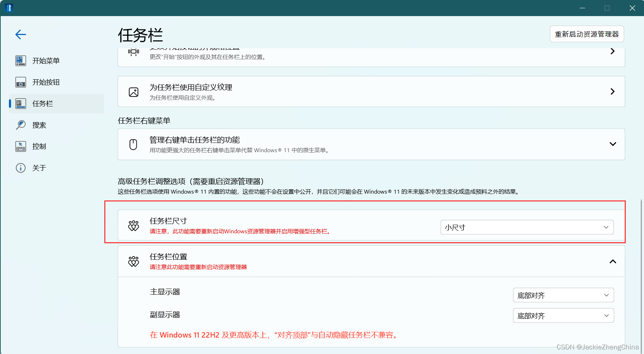The image size is (644, 354).
Task: Click the start-button appearance icon at top row
Action: click(x=133, y=52)
